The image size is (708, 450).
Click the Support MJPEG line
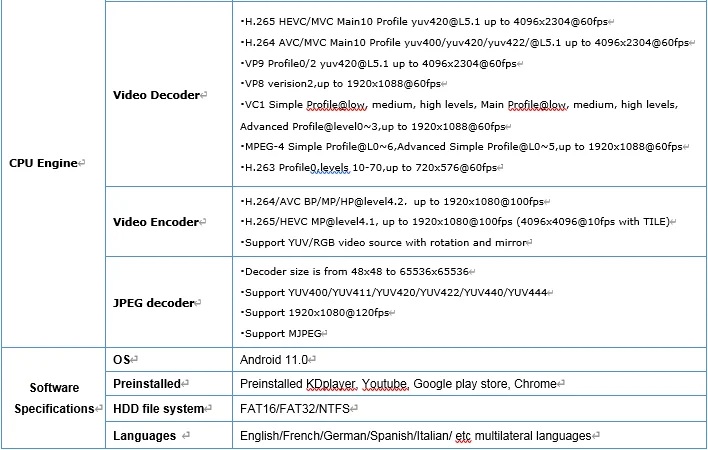pos(281,334)
